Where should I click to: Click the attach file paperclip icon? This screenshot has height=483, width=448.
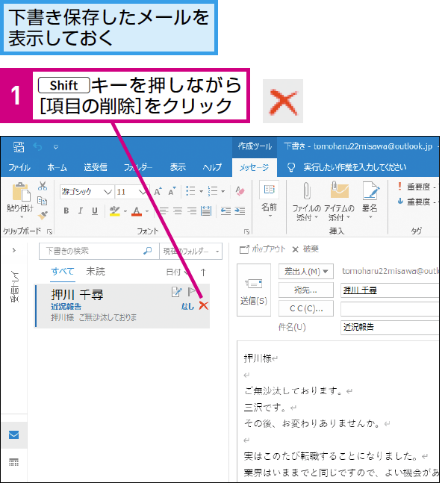[307, 190]
